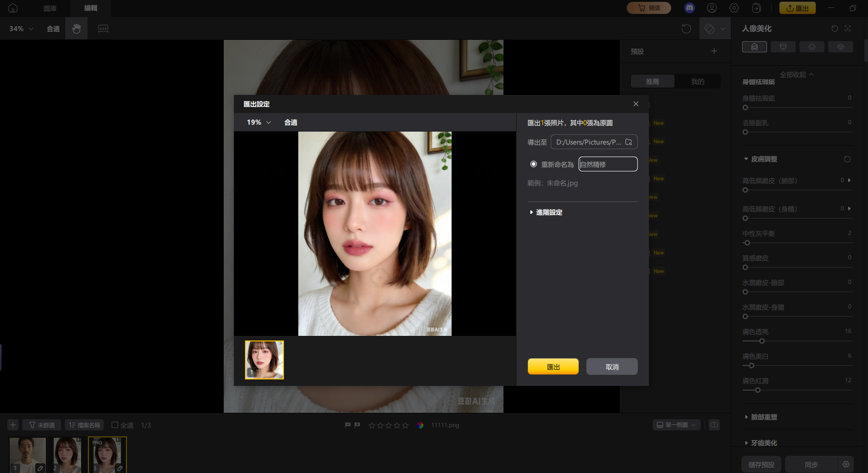
Task: Select the crop tool next to hand tool
Action: point(103,28)
